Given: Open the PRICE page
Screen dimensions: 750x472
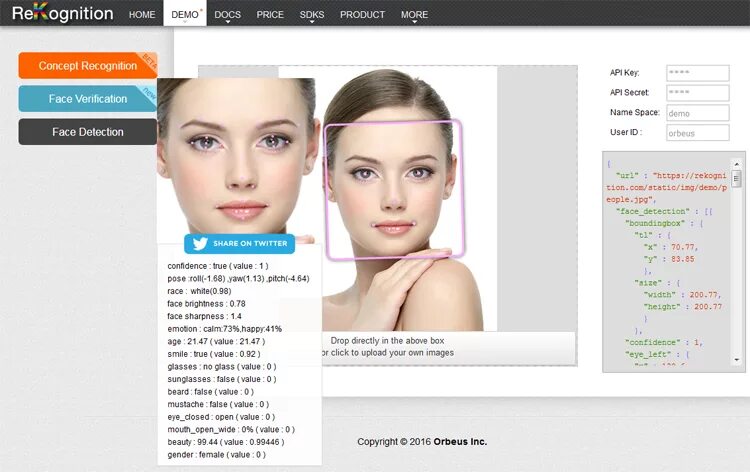Looking at the screenshot, I should point(270,15).
